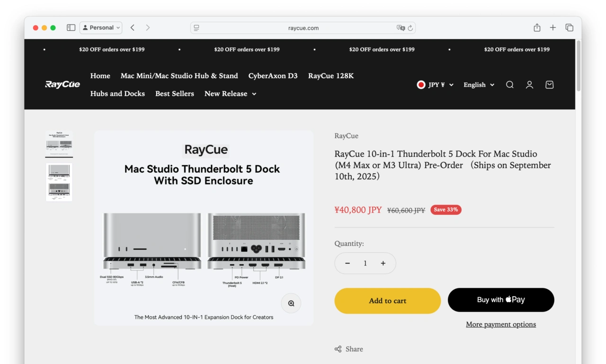Reload the page
Image resolution: width=606 pixels, height=364 pixels.
(410, 28)
